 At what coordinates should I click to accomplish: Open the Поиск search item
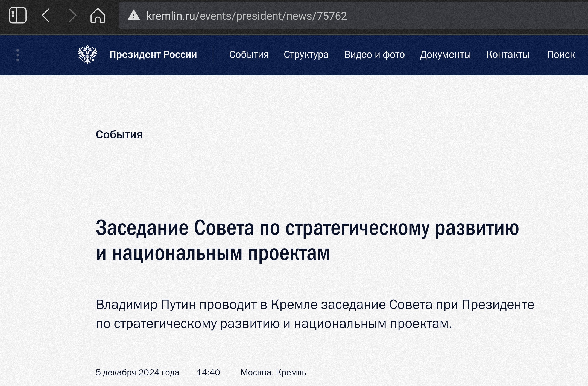pyautogui.click(x=561, y=55)
